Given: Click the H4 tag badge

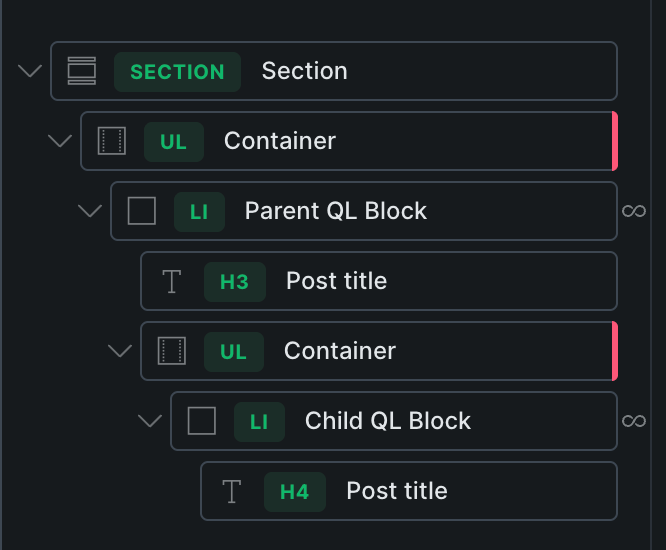Looking at the screenshot, I should pos(294,492).
